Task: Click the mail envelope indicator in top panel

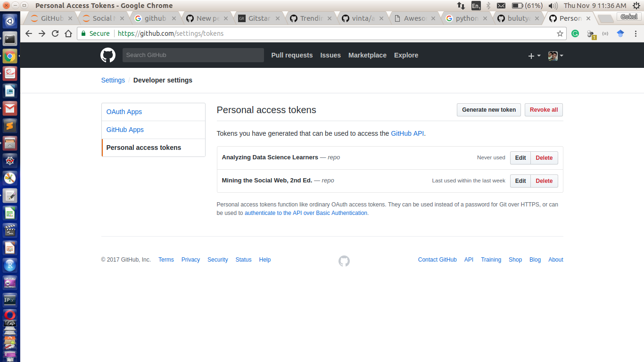Action: (x=501, y=6)
